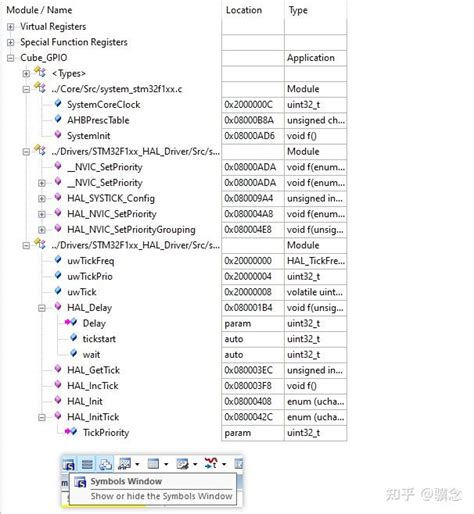Image resolution: width=474 pixels, height=514 pixels.
Task: Open the Analysis windows toolbar icon
Action: [x=211, y=463]
